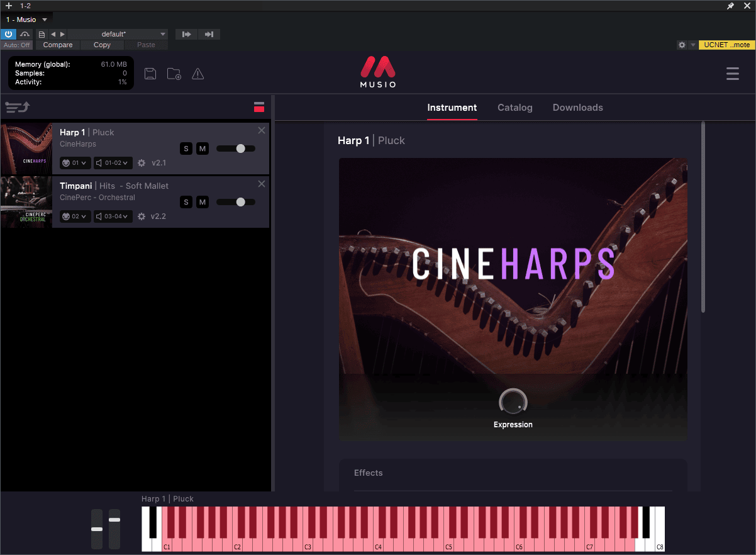Select the CinePerc Orchestral thumbnail
756x555 pixels.
[26, 202]
